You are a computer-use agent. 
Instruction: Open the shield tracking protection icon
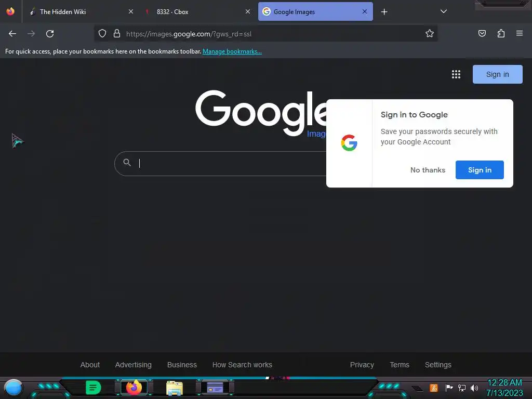coord(102,34)
